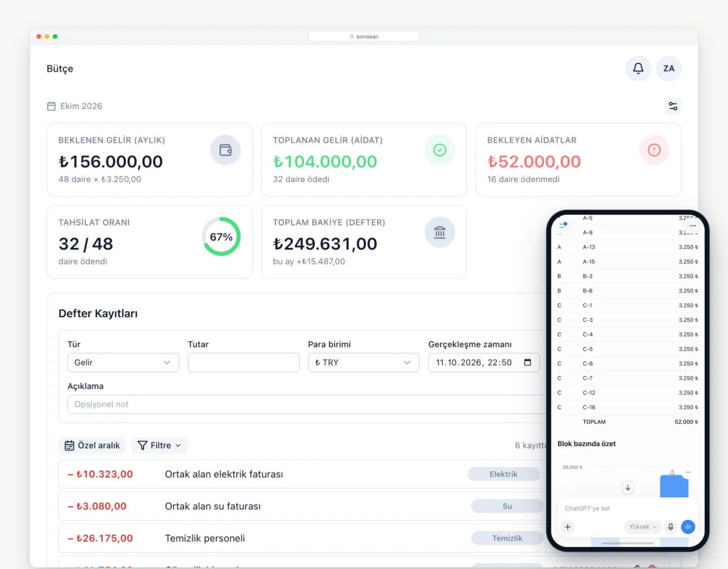Click the Özel aralık button
This screenshot has width=728, height=569.
pyautogui.click(x=93, y=446)
